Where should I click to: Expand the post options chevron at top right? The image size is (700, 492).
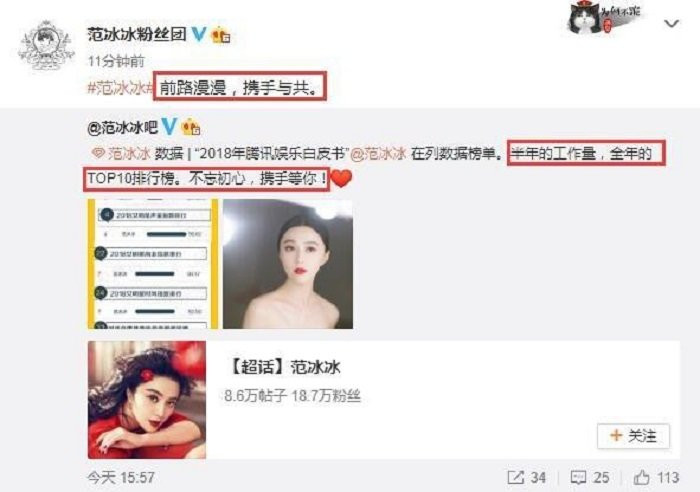(671, 23)
